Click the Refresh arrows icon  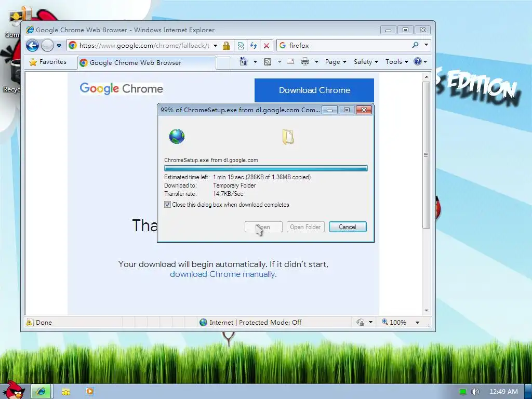[x=254, y=46]
